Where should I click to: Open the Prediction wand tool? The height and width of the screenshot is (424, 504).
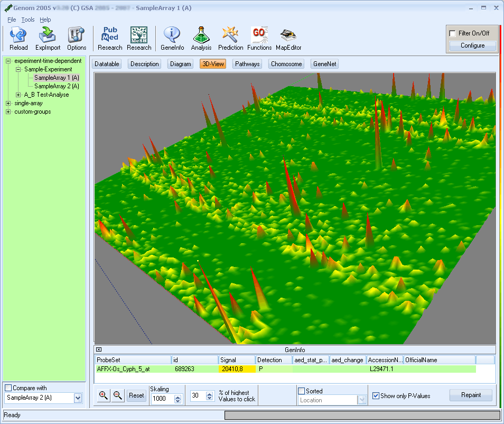(230, 35)
